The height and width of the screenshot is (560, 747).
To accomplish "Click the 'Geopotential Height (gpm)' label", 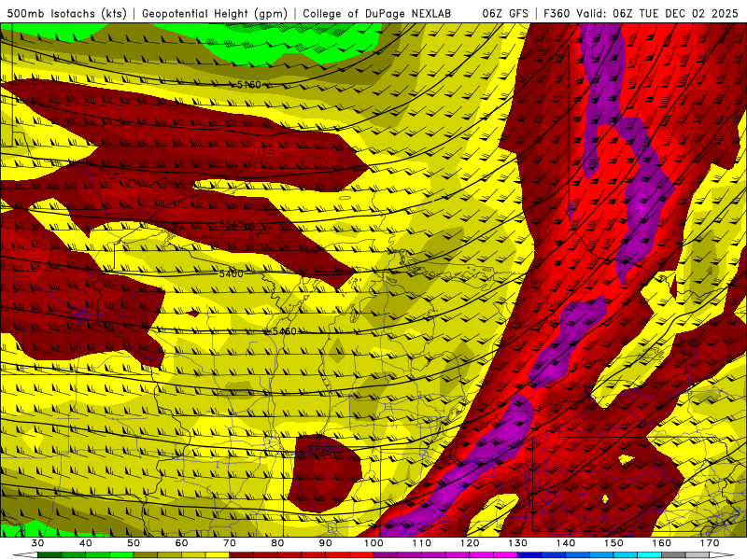I will (x=215, y=14).
